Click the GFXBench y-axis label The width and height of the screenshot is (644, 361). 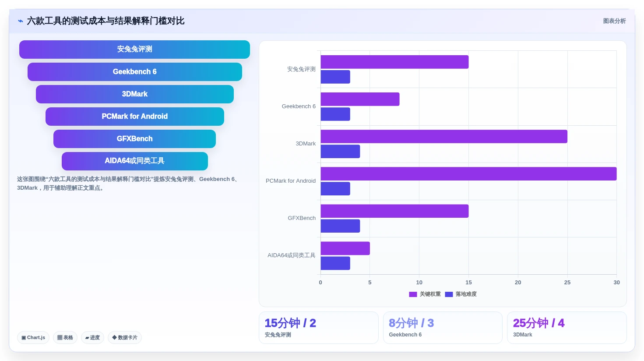tap(302, 218)
